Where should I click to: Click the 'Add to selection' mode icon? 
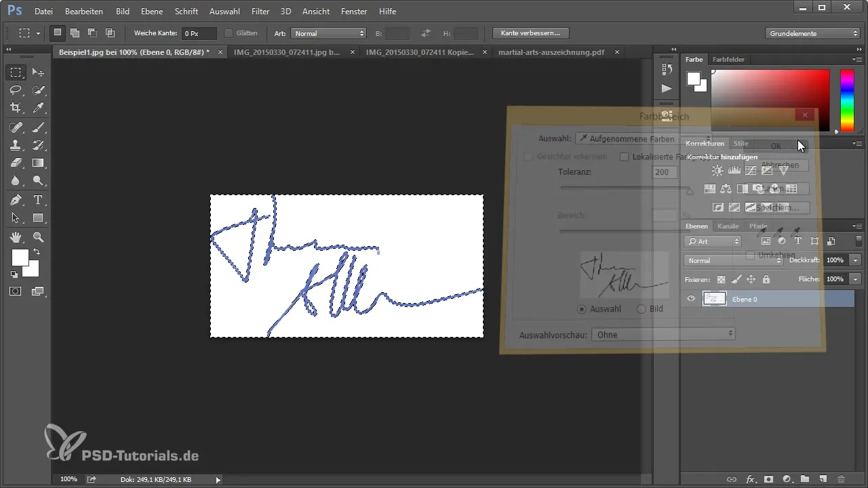coord(75,33)
